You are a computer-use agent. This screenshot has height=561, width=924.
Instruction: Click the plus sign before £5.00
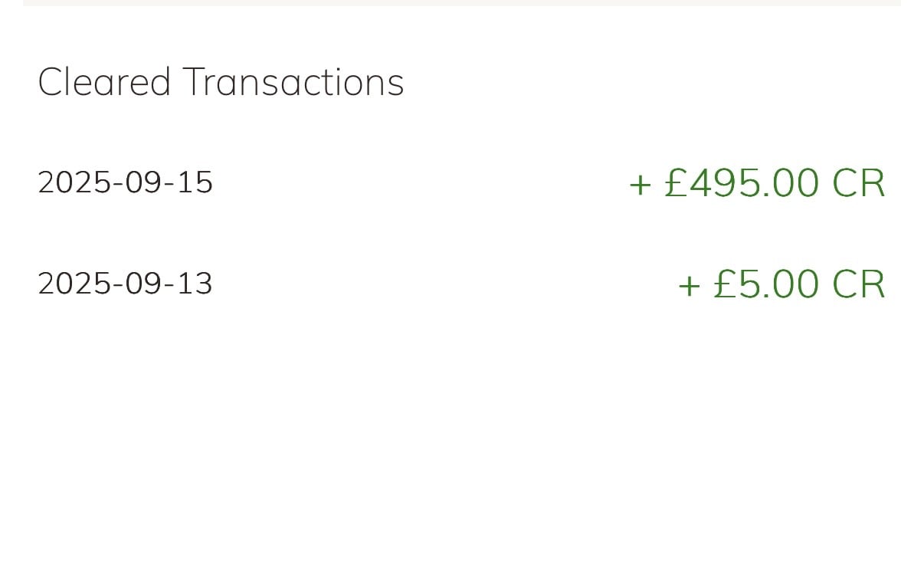coord(689,287)
